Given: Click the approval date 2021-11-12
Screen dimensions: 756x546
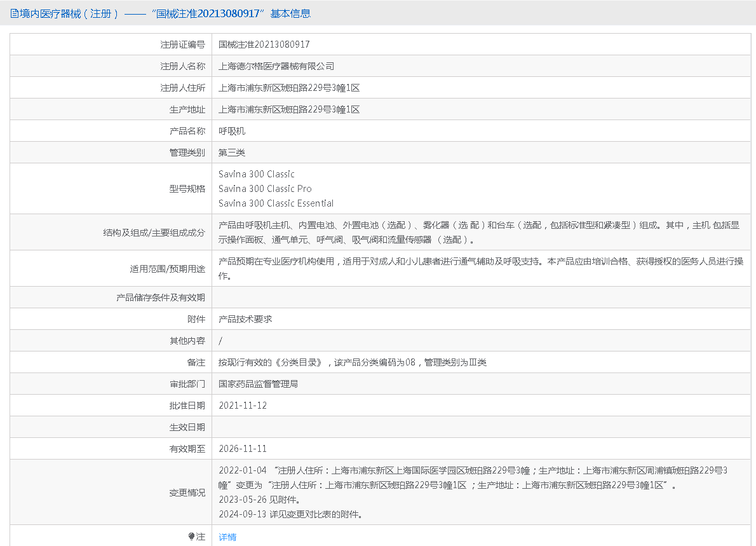Looking at the screenshot, I should click(x=243, y=406).
